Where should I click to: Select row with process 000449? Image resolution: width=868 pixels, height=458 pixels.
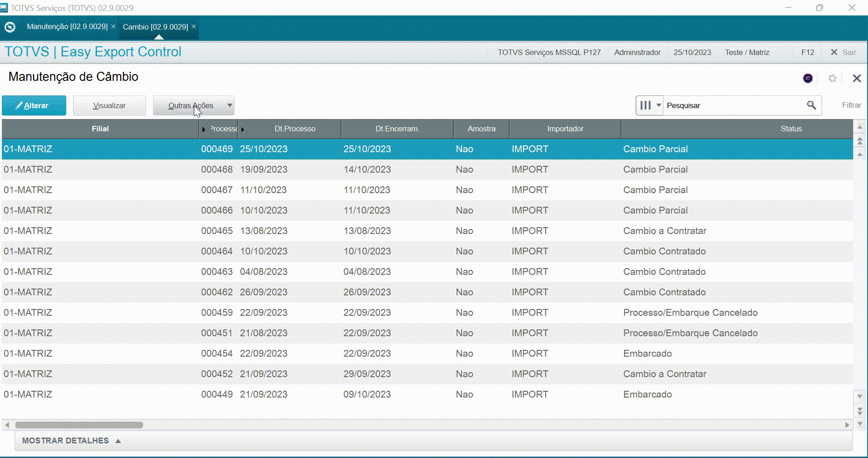pos(427,394)
